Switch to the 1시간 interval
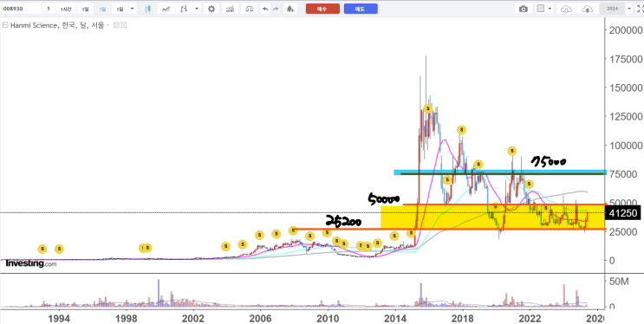The height and width of the screenshot is (324, 644). [65, 9]
